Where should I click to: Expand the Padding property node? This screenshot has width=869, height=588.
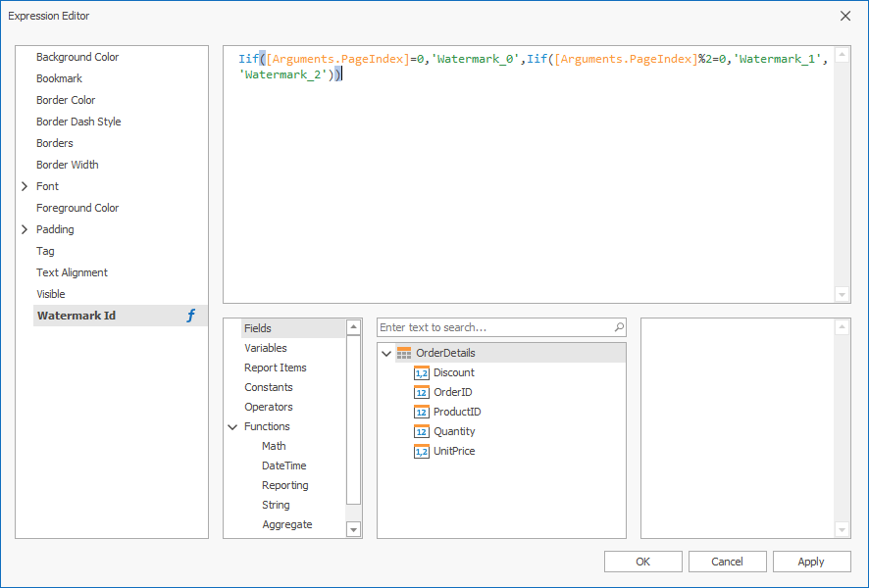[x=25, y=229]
